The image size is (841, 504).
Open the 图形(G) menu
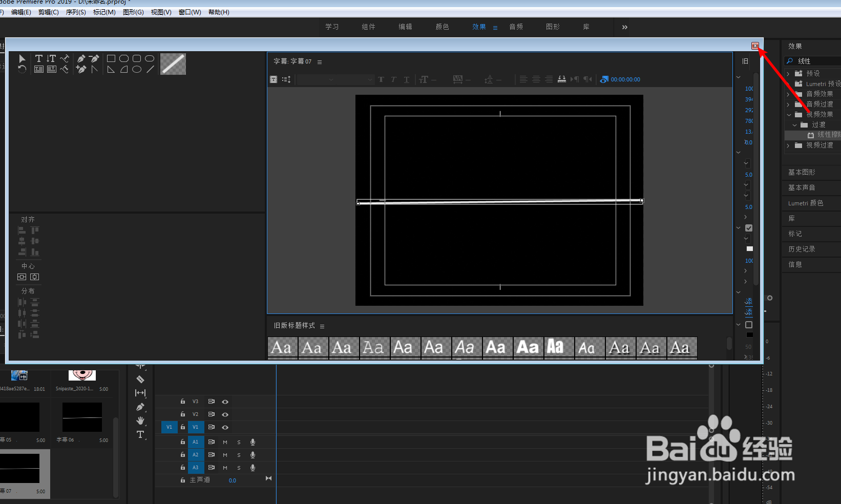(133, 12)
